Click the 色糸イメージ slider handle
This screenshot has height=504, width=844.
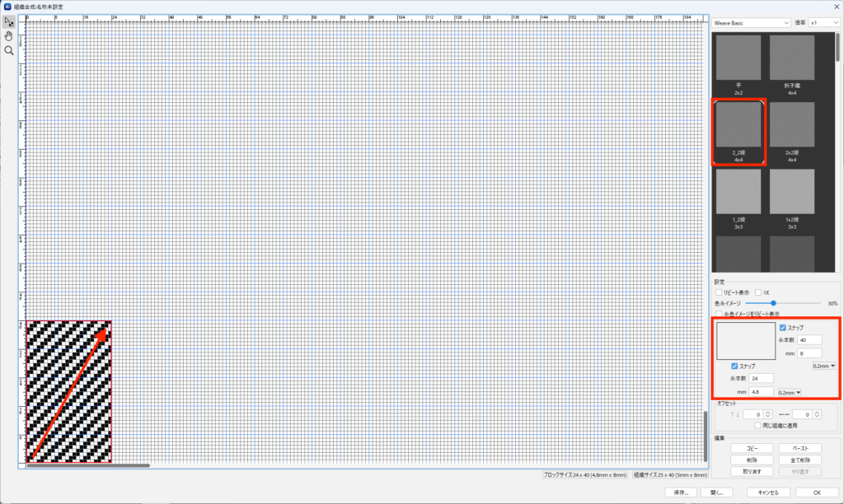coord(773,303)
